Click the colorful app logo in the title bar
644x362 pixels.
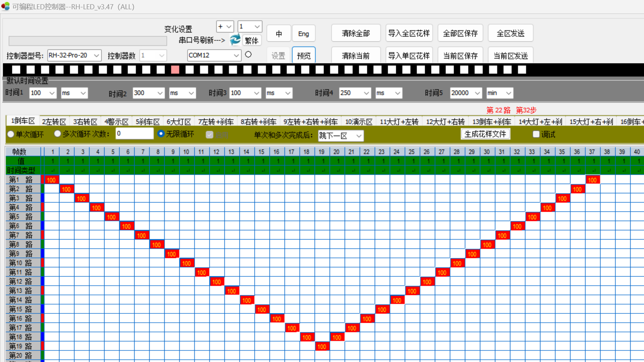pyautogui.click(x=6, y=6)
